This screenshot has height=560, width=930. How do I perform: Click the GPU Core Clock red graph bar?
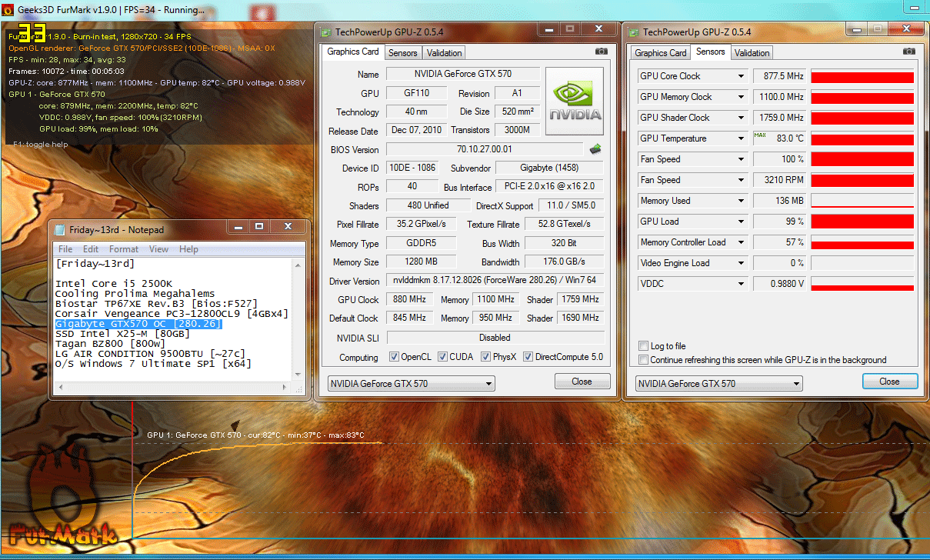tap(862, 76)
